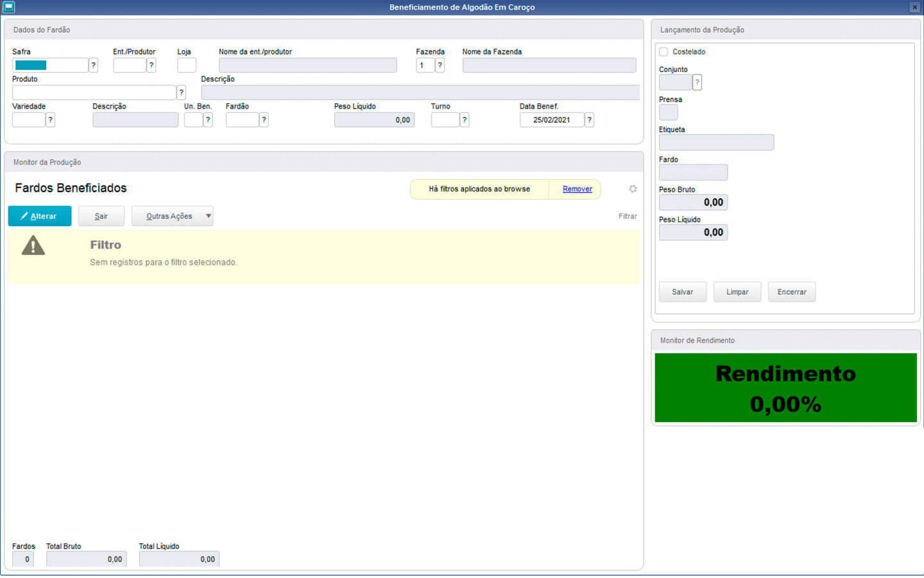924x578 pixels.
Task: Enable the Costelado checkbox
Action: click(x=663, y=52)
